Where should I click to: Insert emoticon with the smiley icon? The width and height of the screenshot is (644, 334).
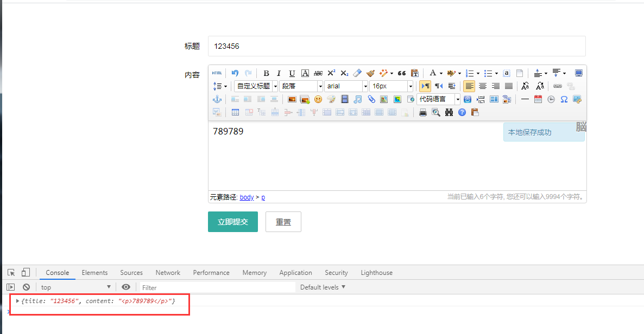pyautogui.click(x=318, y=99)
